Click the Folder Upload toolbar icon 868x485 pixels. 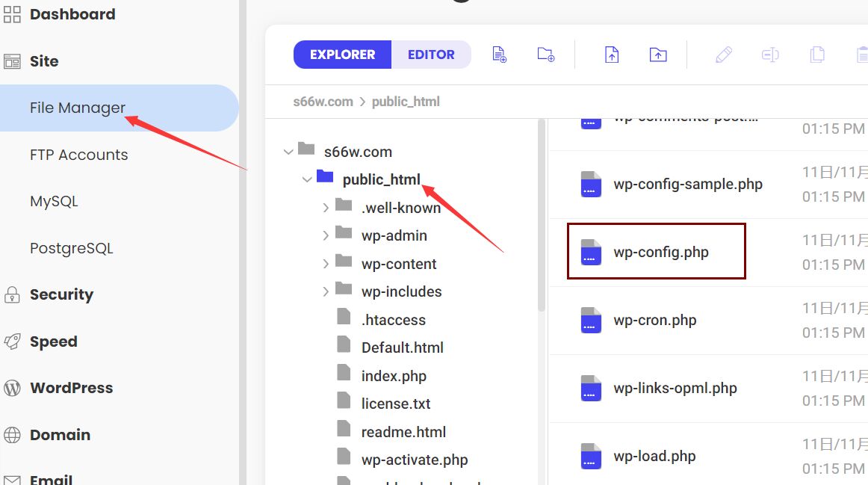(x=658, y=55)
